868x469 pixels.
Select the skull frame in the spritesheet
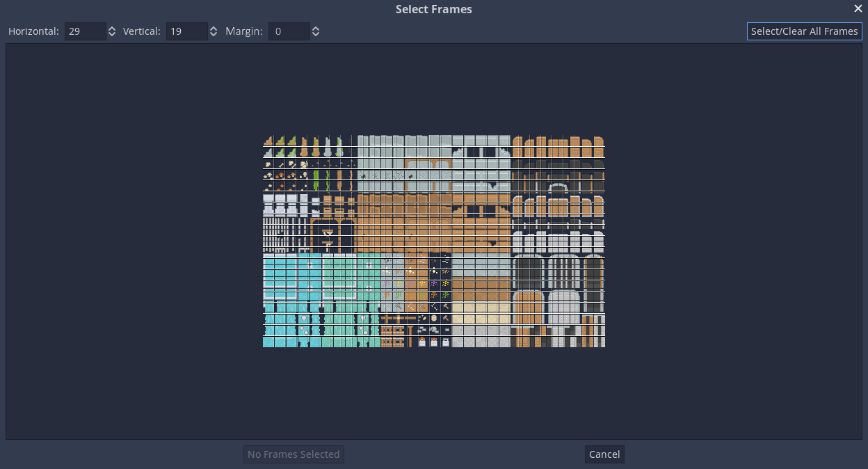point(268,164)
